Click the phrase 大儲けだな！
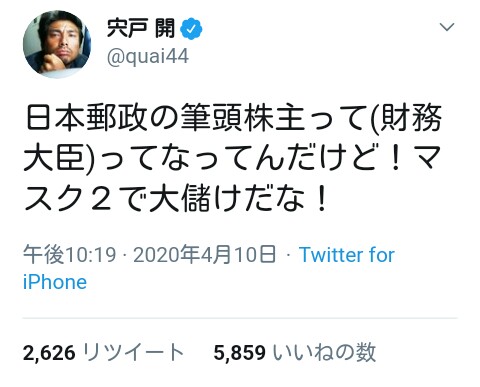 point(237,199)
